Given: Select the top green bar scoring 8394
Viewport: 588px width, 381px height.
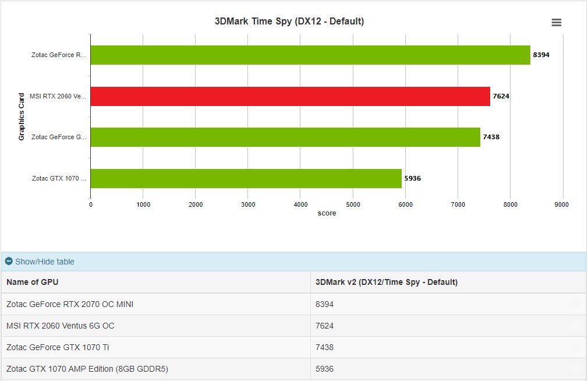Looking at the screenshot, I should pyautogui.click(x=310, y=55).
